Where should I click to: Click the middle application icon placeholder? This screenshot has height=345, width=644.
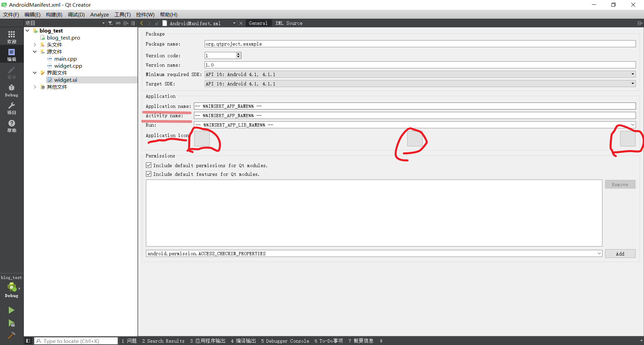[415, 138]
